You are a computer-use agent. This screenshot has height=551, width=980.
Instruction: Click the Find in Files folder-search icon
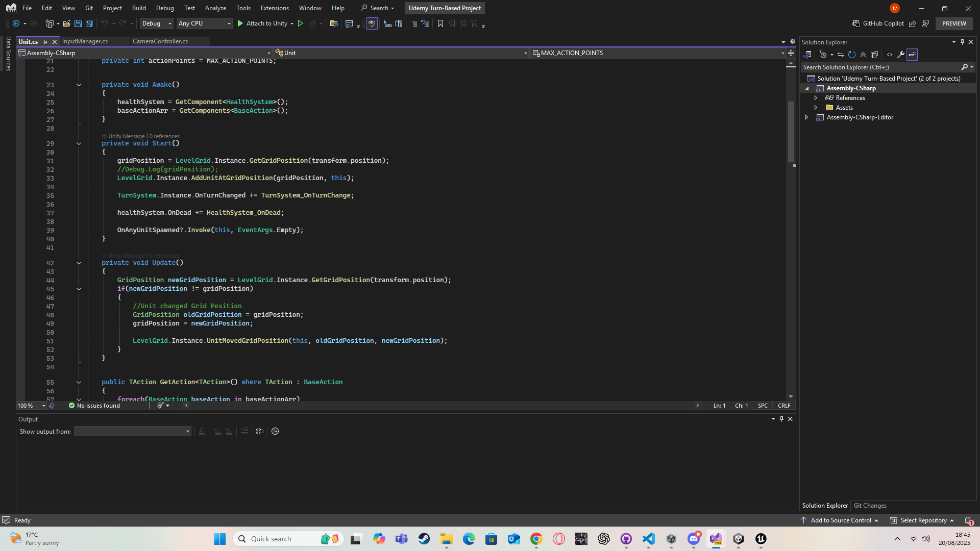334,23
